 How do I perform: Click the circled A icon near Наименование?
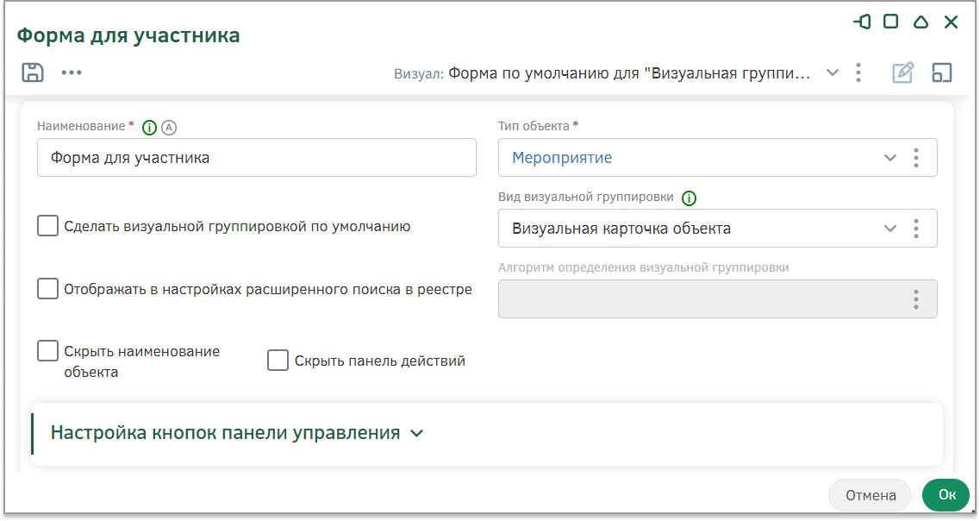coord(169,128)
